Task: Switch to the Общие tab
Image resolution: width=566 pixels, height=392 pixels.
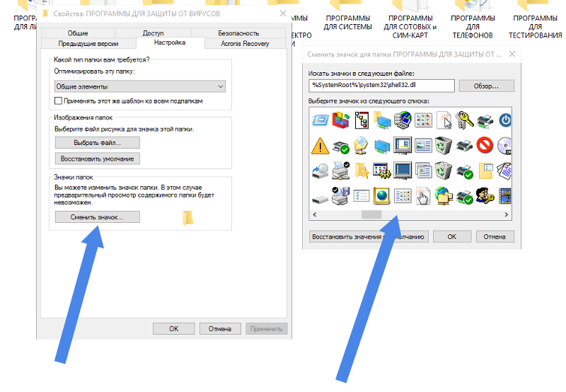Action: pos(78,33)
